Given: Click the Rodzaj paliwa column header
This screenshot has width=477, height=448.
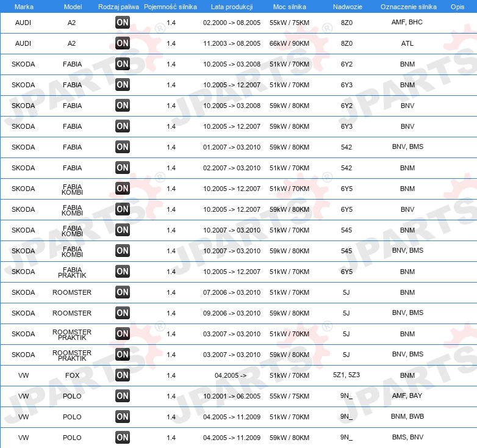Looking at the screenshot, I should click(118, 7).
